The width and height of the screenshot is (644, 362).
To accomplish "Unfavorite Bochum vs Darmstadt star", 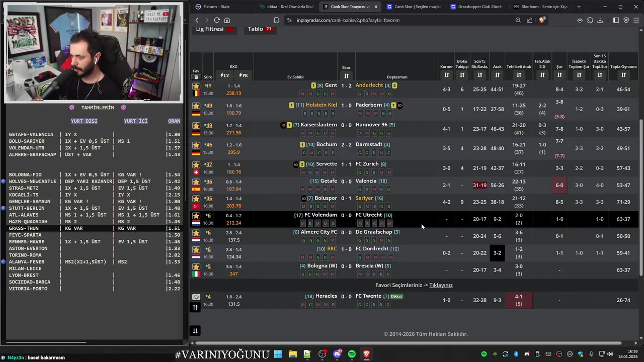I will pyautogui.click(x=196, y=145).
